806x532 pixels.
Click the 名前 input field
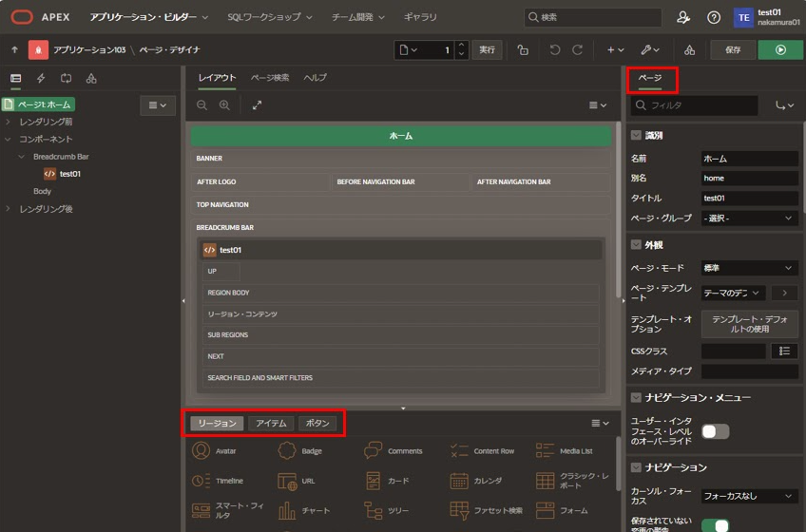click(x=749, y=159)
